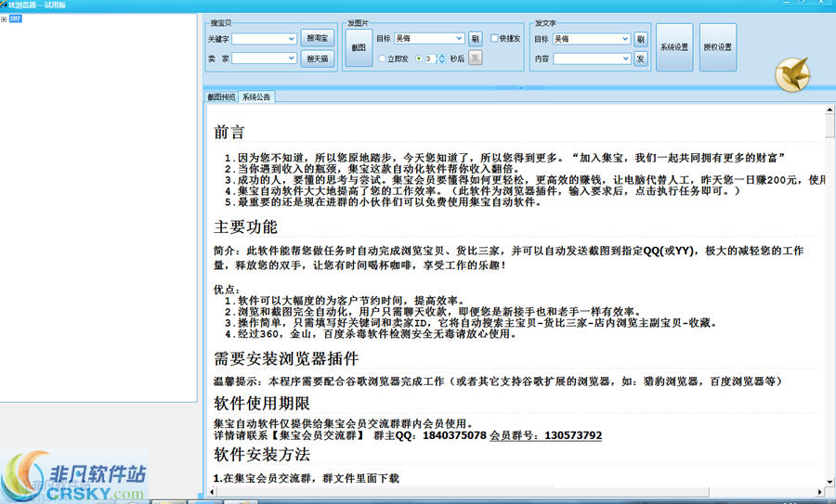Click the 需要安装浏览器插件 heading
The width and height of the screenshot is (836, 504).
click(286, 358)
